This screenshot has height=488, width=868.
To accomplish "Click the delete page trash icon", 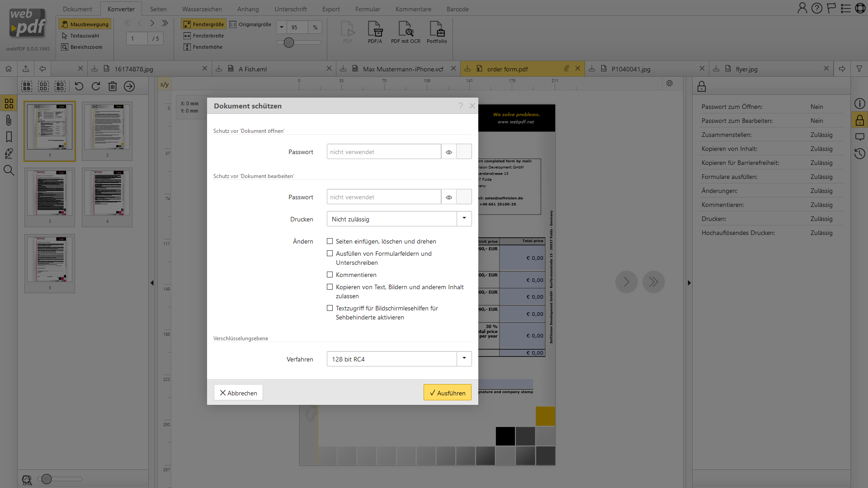I will pyautogui.click(x=113, y=86).
